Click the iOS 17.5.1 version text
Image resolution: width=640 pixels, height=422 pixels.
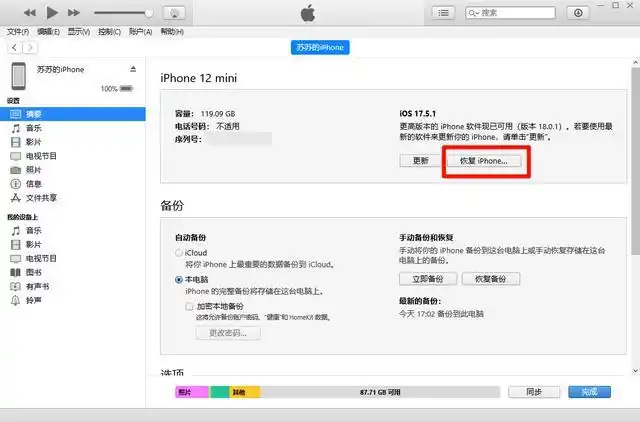[418, 113]
